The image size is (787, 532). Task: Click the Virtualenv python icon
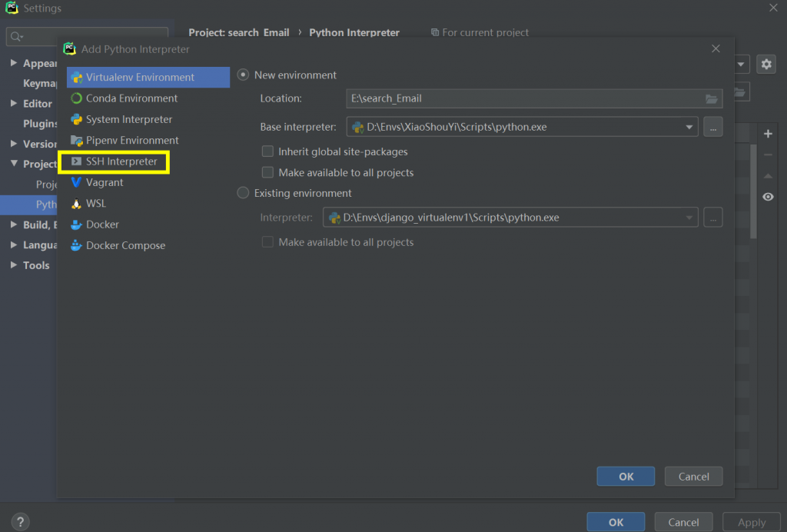(76, 78)
